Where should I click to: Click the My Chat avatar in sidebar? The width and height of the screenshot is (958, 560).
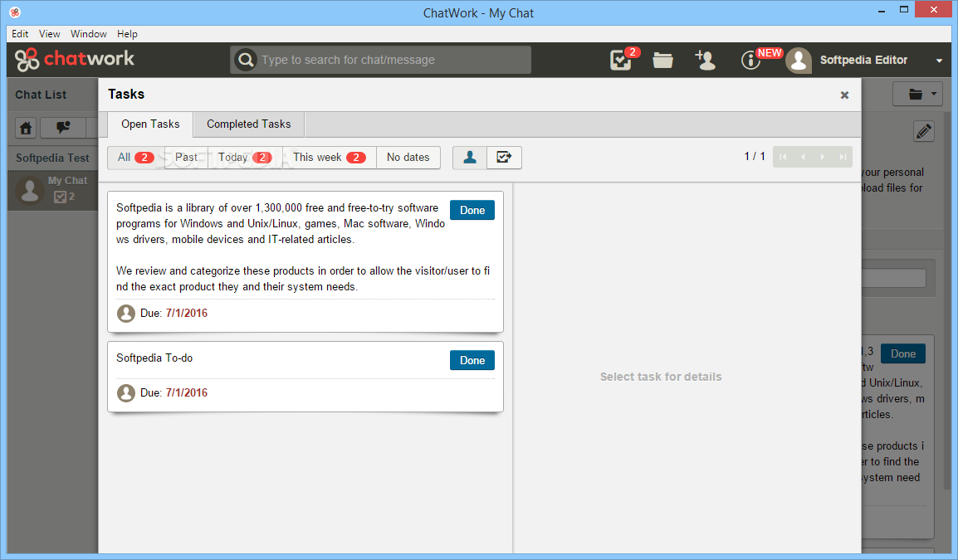[x=29, y=190]
